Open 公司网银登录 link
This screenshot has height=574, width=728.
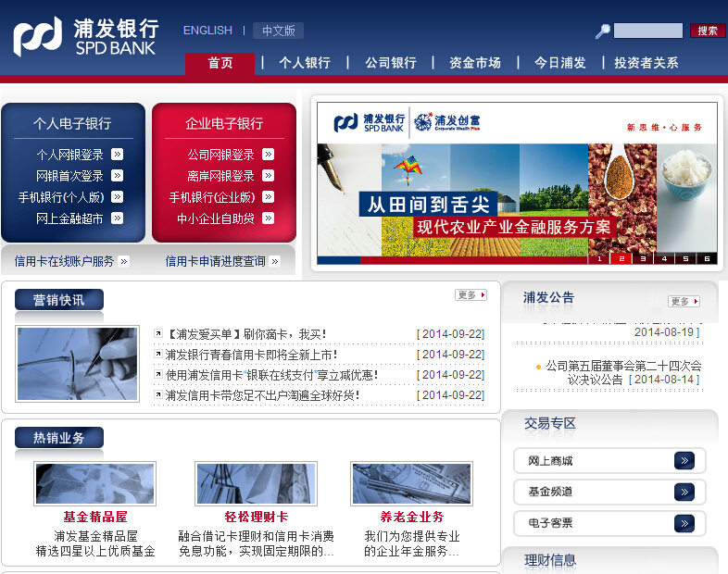click(221, 155)
